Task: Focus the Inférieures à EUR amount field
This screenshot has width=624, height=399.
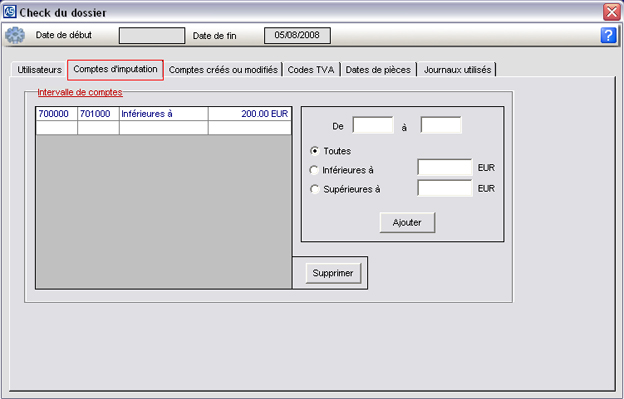Action: (x=445, y=167)
